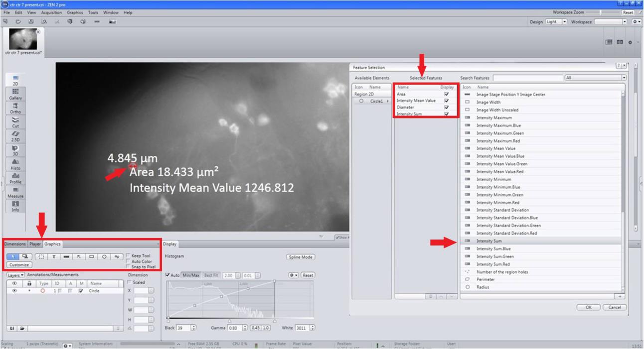This screenshot has height=349, width=644.
Task: Click the load folder icon under Annotations list
Action: pos(23,329)
